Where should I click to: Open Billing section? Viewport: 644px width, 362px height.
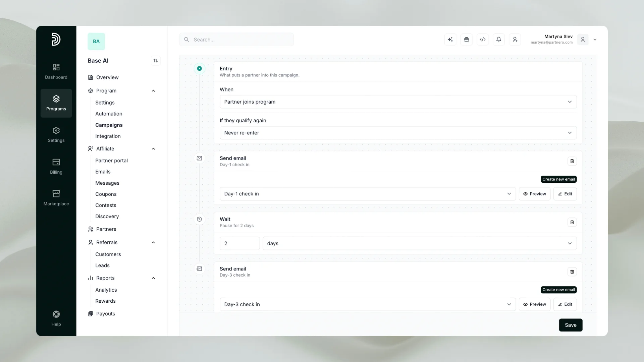[x=56, y=166]
